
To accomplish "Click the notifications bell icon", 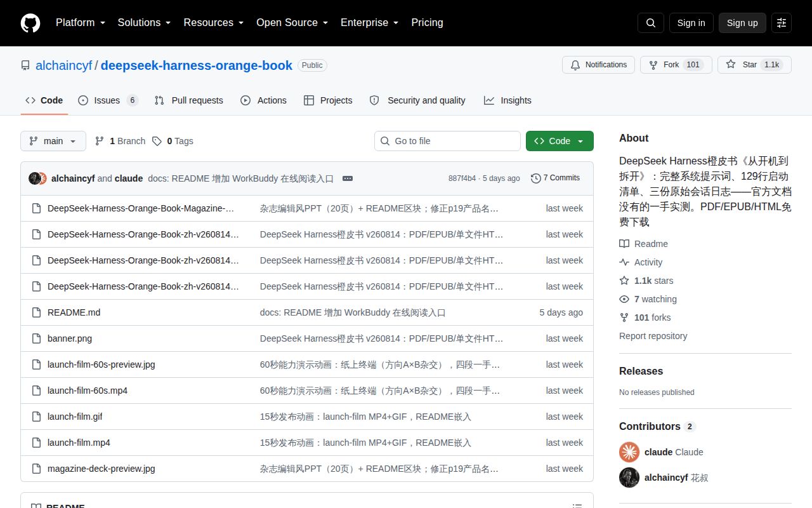I will click(575, 65).
